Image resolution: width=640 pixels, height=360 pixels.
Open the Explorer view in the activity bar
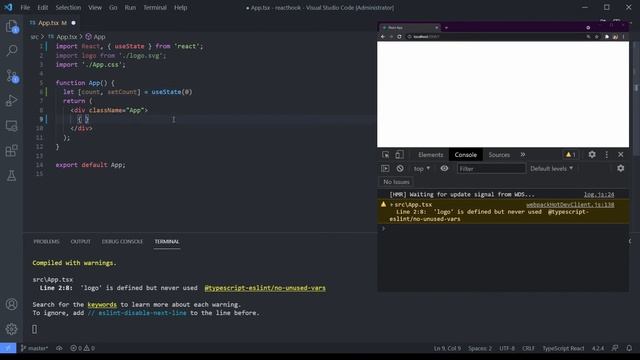pyautogui.click(x=12, y=27)
